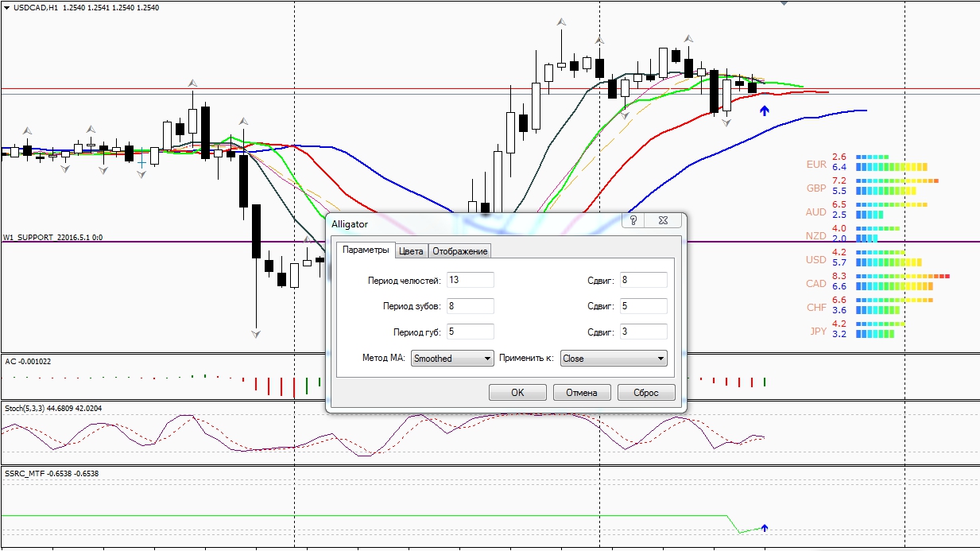Image resolution: width=980 pixels, height=551 pixels.
Task: Click the USD currency strength label
Action: click(x=816, y=260)
